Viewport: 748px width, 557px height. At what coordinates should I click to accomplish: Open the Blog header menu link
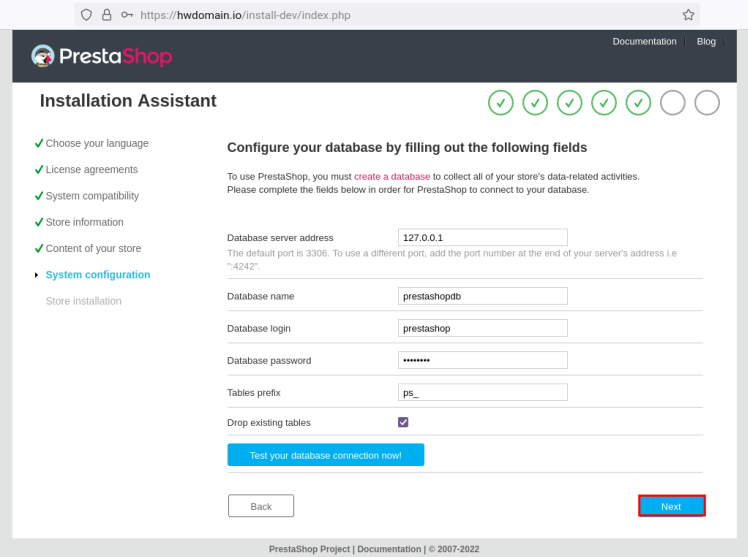point(706,41)
